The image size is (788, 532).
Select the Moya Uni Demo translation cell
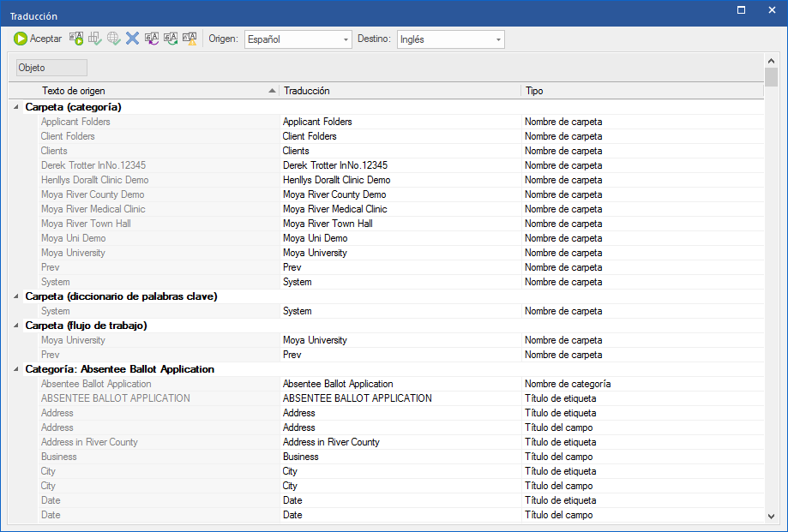(400, 238)
